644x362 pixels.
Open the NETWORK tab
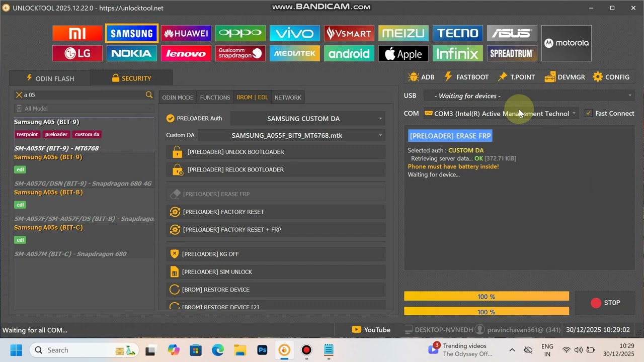288,97
